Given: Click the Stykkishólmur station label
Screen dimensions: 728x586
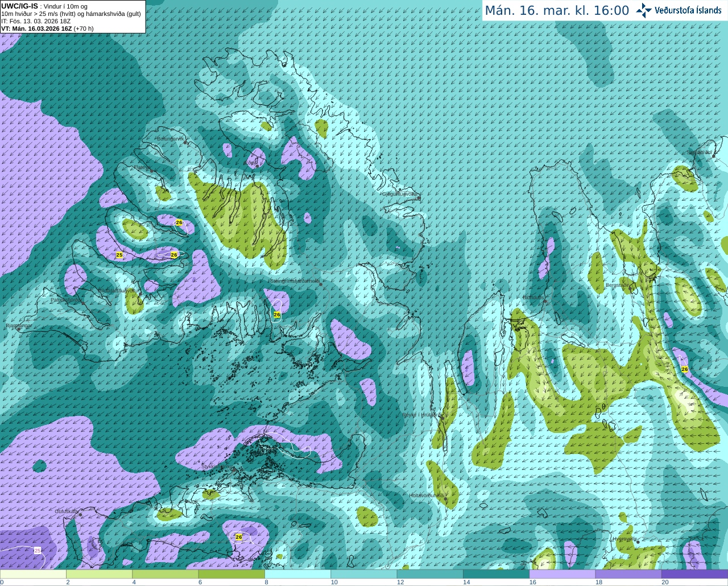Looking at the screenshot, I should click(x=217, y=467).
